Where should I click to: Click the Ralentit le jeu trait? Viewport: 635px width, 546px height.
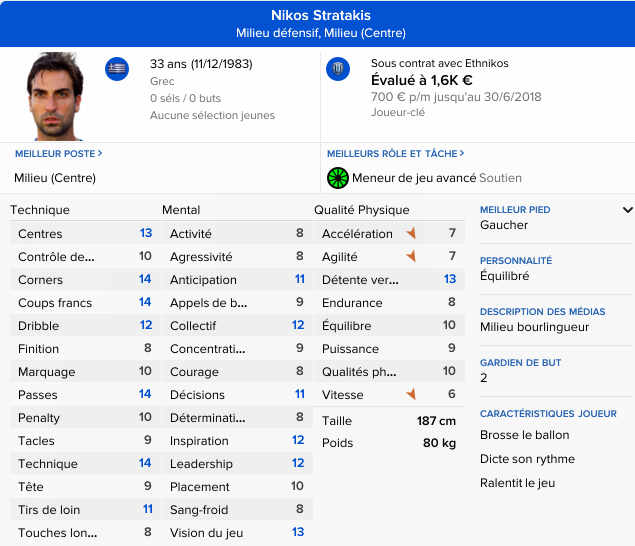517,482
